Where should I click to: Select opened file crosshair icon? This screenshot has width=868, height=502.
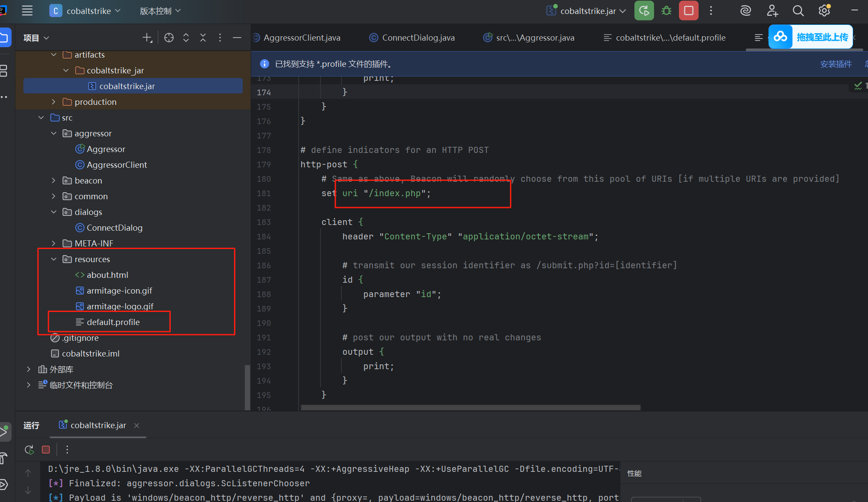click(x=169, y=38)
